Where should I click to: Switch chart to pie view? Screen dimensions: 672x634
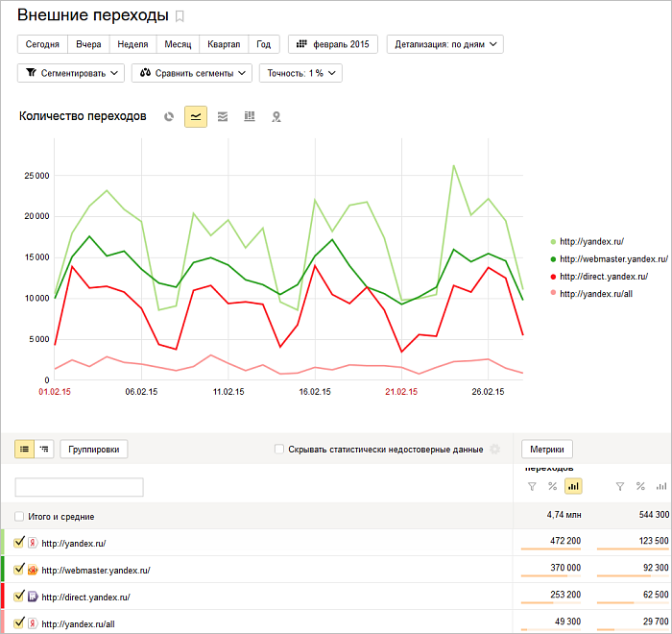click(169, 116)
